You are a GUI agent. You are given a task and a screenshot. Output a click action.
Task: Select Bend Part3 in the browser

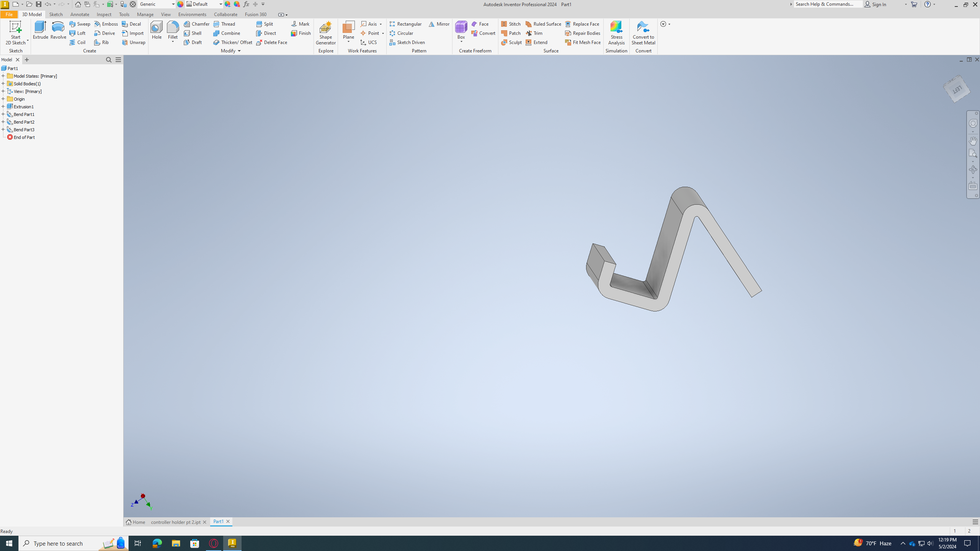click(x=24, y=129)
